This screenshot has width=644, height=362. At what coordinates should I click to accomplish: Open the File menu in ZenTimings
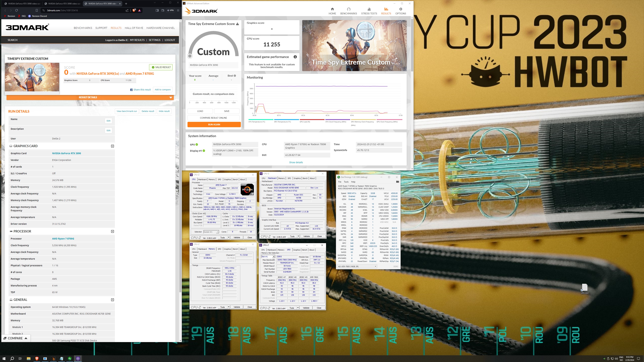[x=339, y=182]
